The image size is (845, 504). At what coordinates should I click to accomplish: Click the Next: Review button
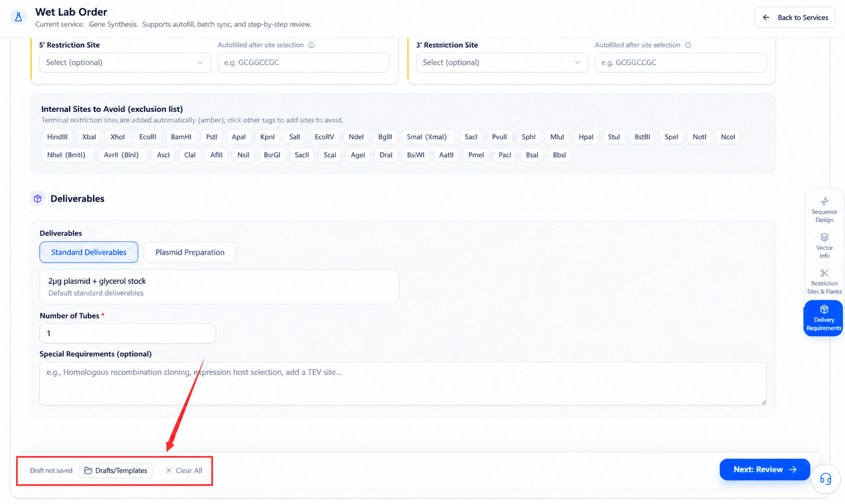[x=764, y=469]
